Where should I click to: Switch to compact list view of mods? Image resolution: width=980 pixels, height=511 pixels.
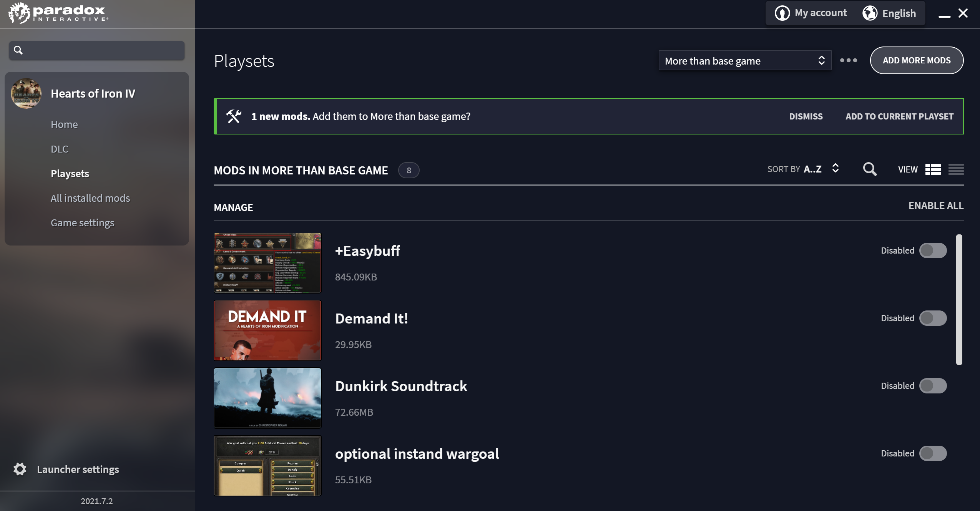tap(957, 169)
